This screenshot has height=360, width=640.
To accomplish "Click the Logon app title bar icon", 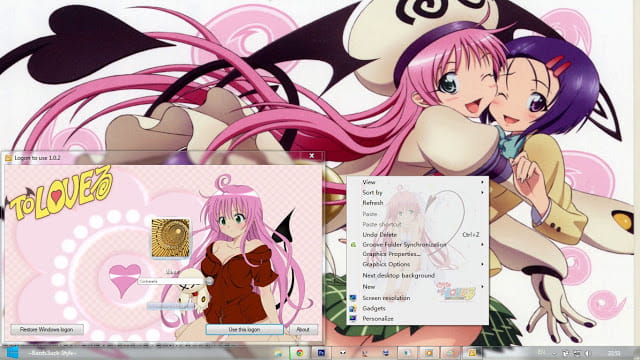I will tap(8, 158).
